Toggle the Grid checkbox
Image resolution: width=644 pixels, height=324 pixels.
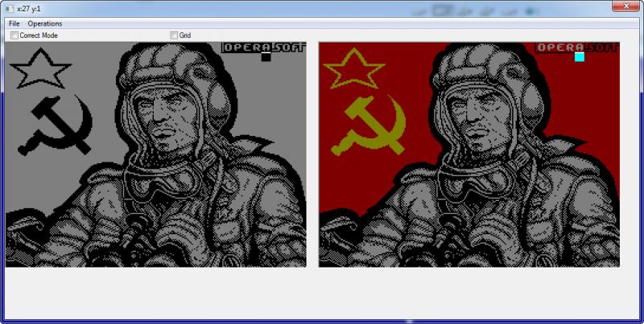(175, 35)
